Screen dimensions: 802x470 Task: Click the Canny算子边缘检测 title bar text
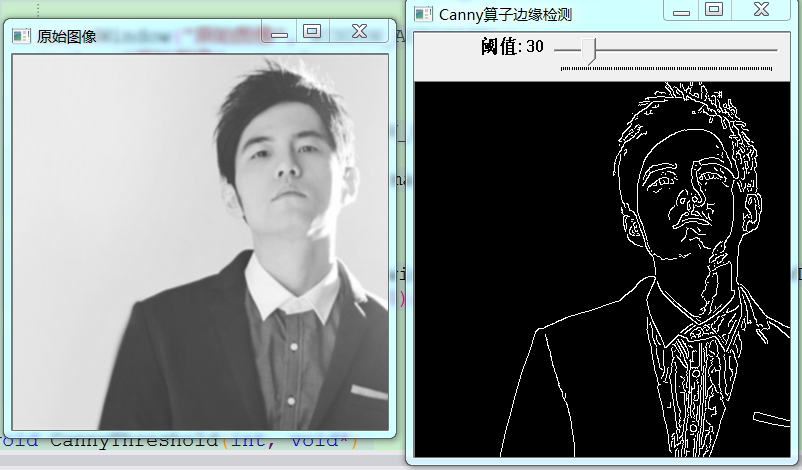[x=505, y=15]
